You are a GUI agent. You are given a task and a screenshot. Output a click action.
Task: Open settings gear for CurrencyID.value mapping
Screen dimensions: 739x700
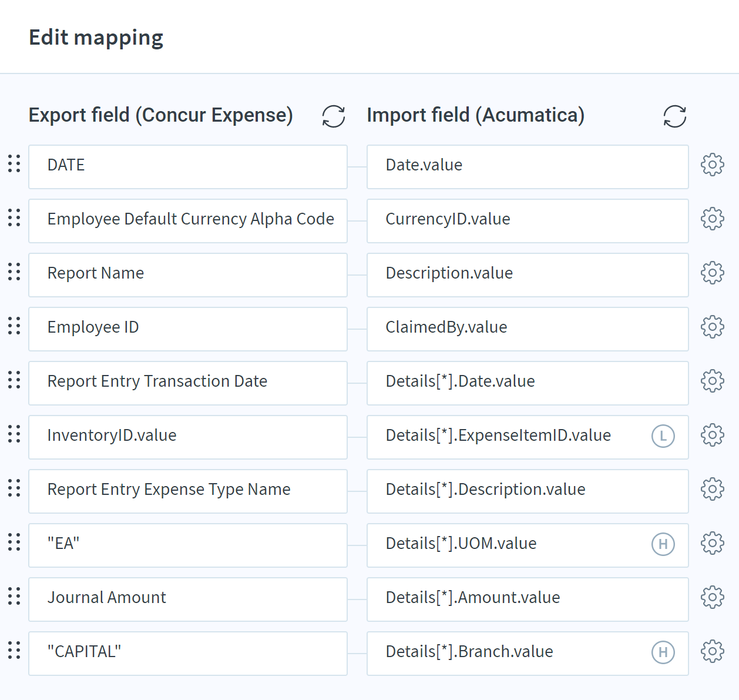pyautogui.click(x=713, y=219)
